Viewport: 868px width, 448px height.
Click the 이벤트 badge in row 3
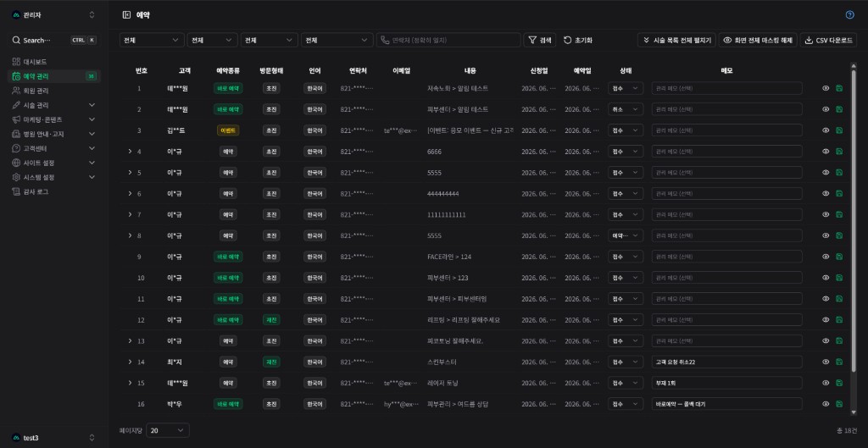tap(228, 130)
